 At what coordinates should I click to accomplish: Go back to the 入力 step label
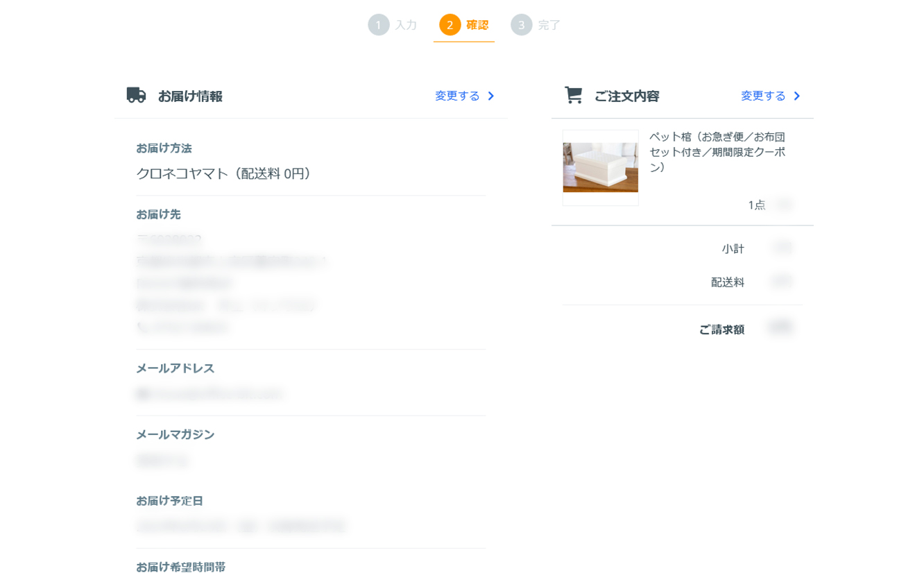(406, 25)
